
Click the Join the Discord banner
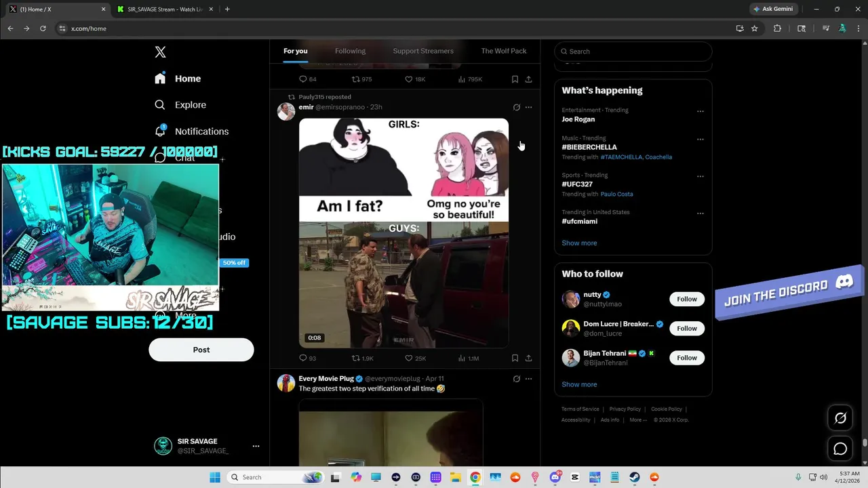click(x=789, y=292)
